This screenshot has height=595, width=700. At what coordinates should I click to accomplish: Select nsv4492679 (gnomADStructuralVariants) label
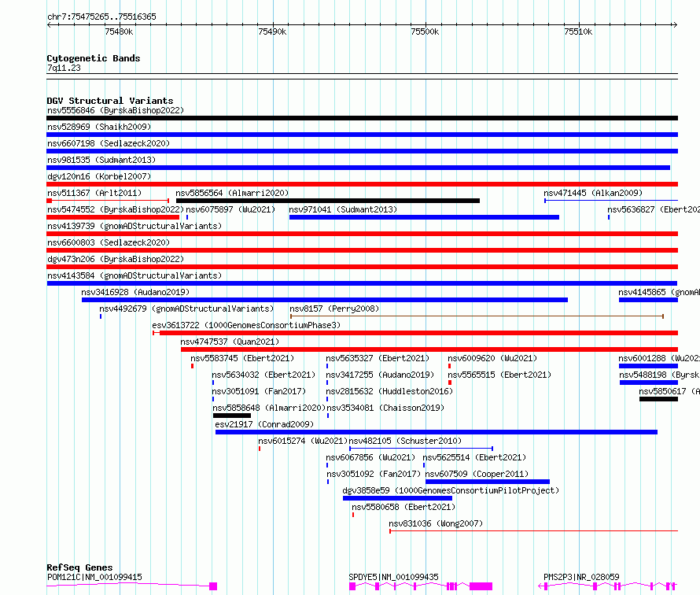pyautogui.click(x=186, y=309)
